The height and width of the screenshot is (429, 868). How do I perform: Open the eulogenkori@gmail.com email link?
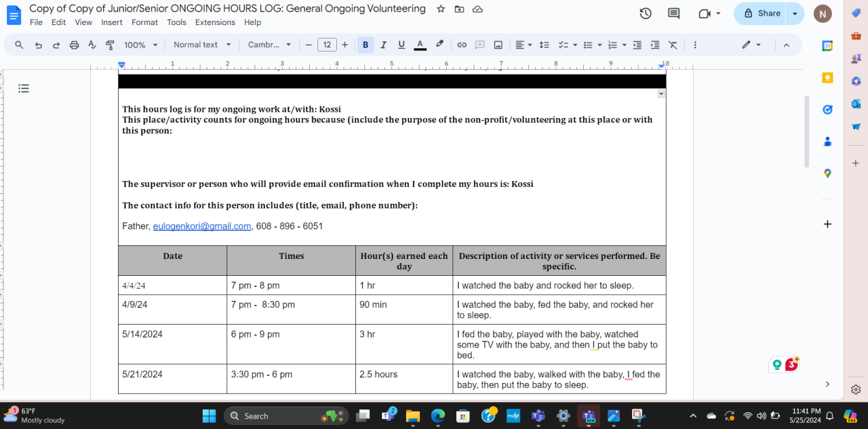(x=202, y=226)
